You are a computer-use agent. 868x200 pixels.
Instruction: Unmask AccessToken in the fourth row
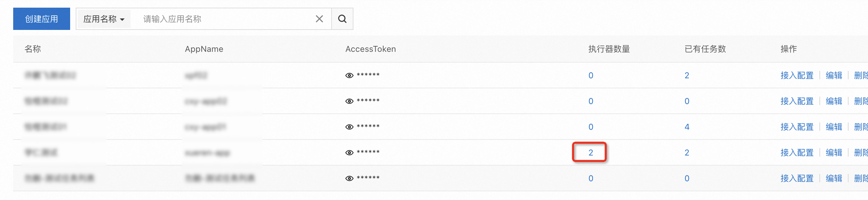point(349,153)
